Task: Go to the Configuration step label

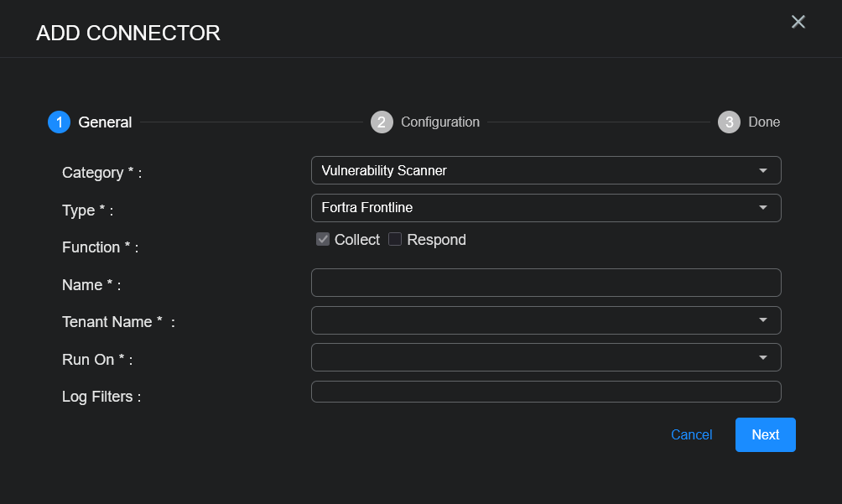Action: (440, 122)
